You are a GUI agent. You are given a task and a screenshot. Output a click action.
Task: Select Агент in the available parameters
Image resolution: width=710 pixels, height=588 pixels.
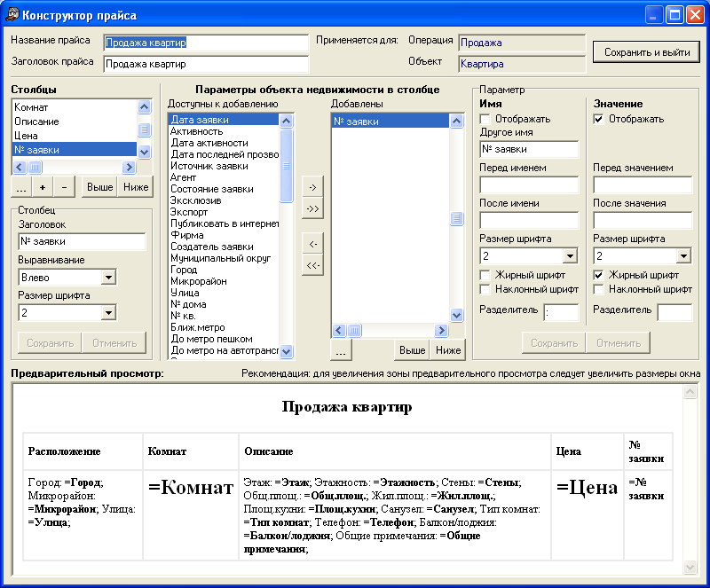click(224, 177)
